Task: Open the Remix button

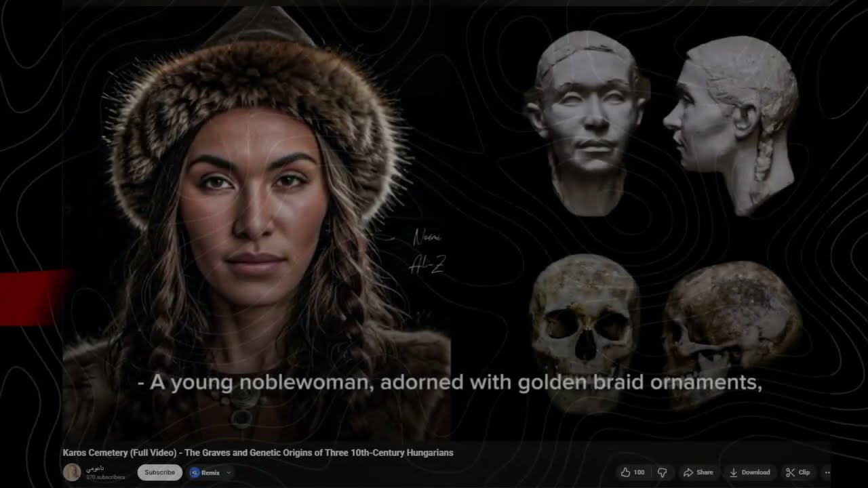Action: [x=205, y=472]
